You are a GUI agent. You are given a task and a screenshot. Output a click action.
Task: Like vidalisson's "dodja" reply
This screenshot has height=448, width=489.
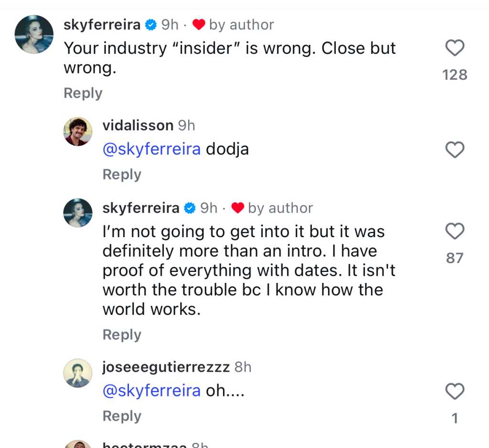455,150
